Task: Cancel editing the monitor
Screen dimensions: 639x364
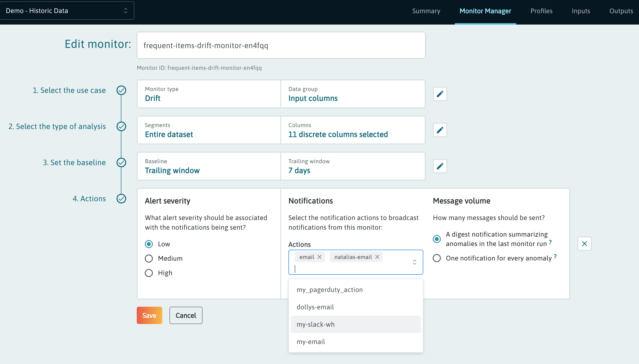Action: 186,315
